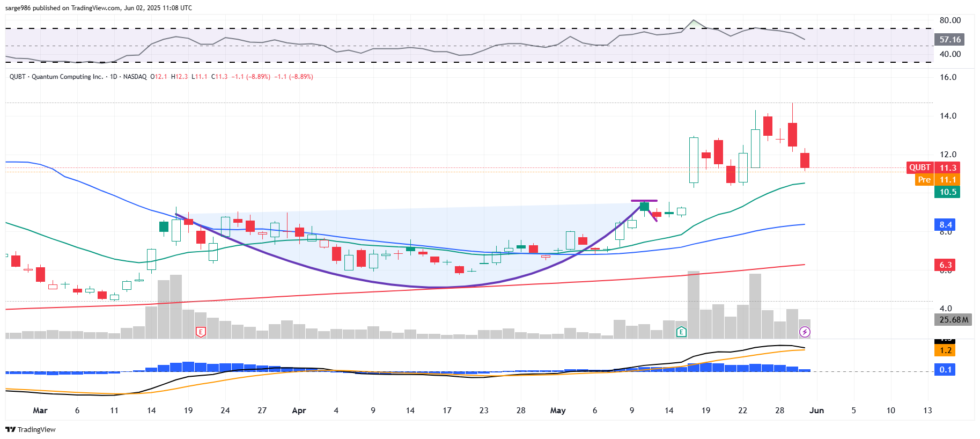Click the Mar label on the time axis

coord(40,411)
